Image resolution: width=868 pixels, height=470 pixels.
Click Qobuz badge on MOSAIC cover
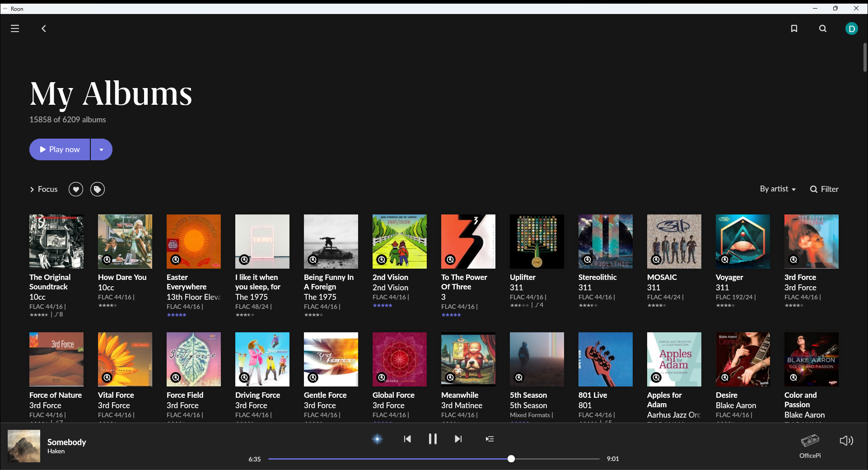pyautogui.click(x=656, y=260)
